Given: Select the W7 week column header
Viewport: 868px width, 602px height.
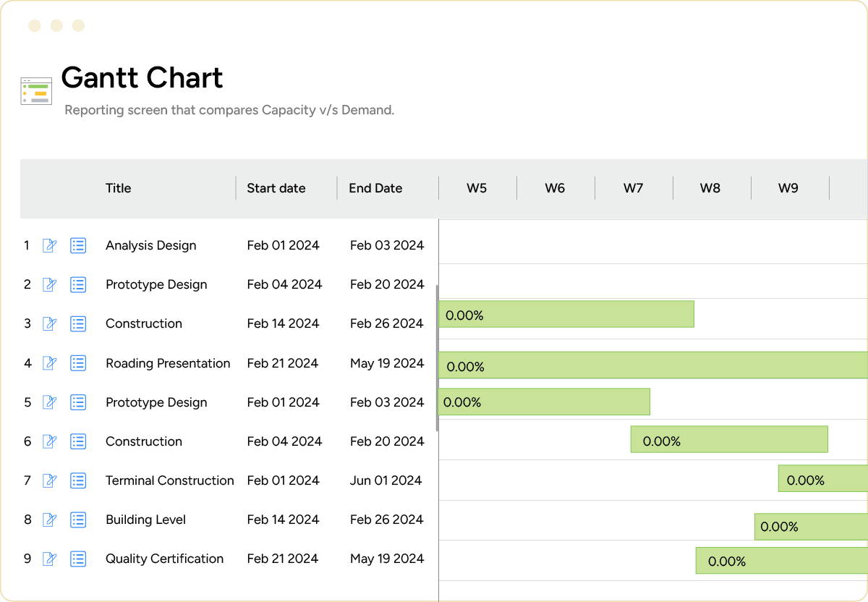Looking at the screenshot, I should [633, 188].
